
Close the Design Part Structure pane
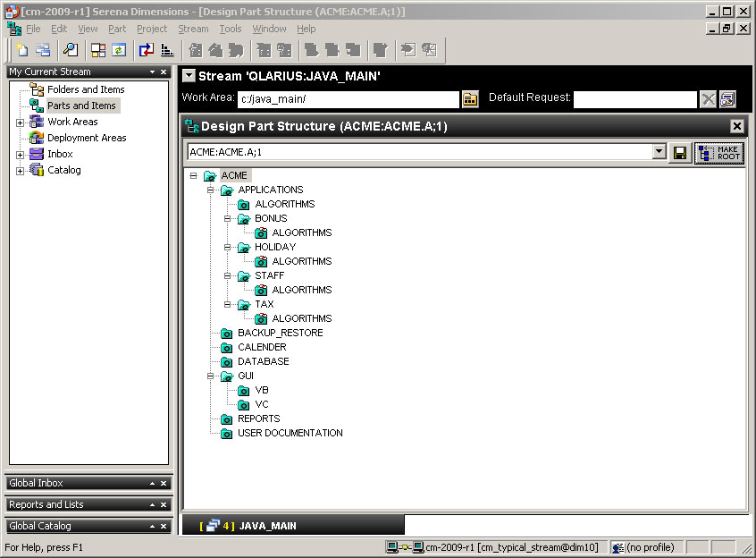click(x=736, y=126)
